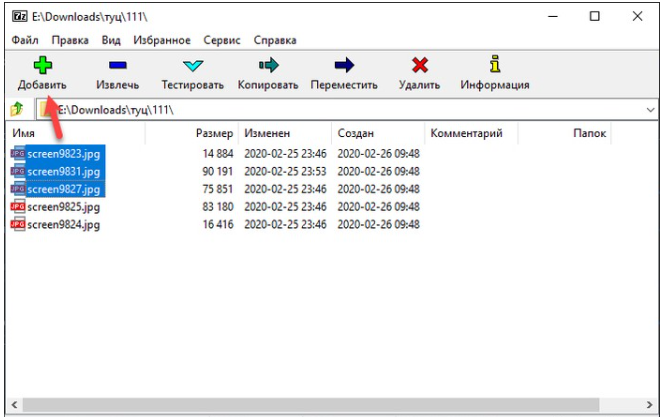Select file screen9825.jpg
The width and height of the screenshot is (662, 417).
coord(64,207)
